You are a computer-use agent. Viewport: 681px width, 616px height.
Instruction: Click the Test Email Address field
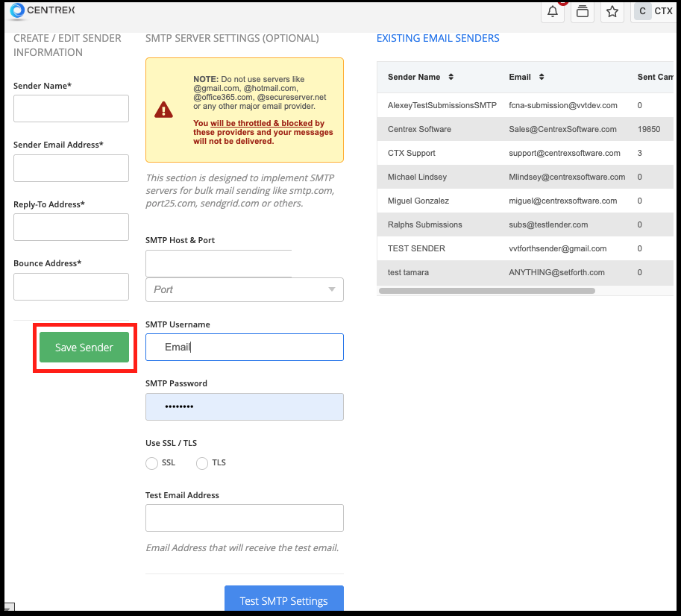tap(245, 518)
